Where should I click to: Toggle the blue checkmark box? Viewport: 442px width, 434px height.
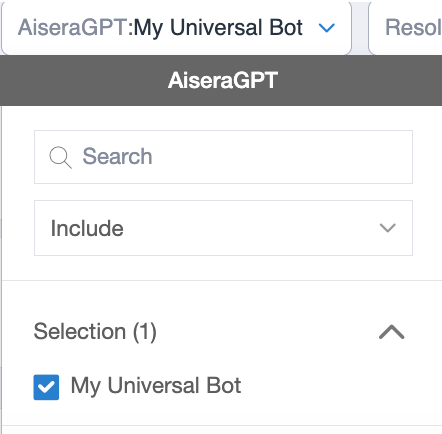(46, 387)
